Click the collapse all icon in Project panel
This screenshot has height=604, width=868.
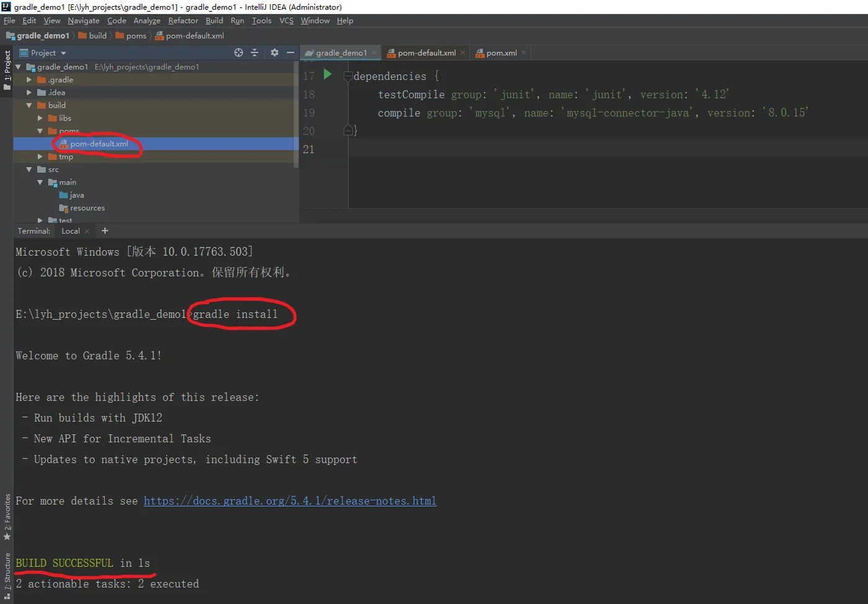[x=254, y=53]
